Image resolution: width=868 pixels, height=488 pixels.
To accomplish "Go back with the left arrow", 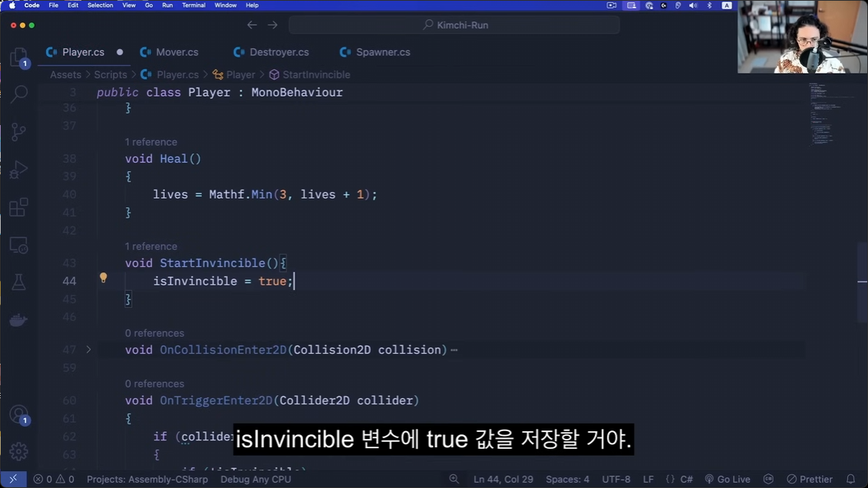I will pos(252,25).
